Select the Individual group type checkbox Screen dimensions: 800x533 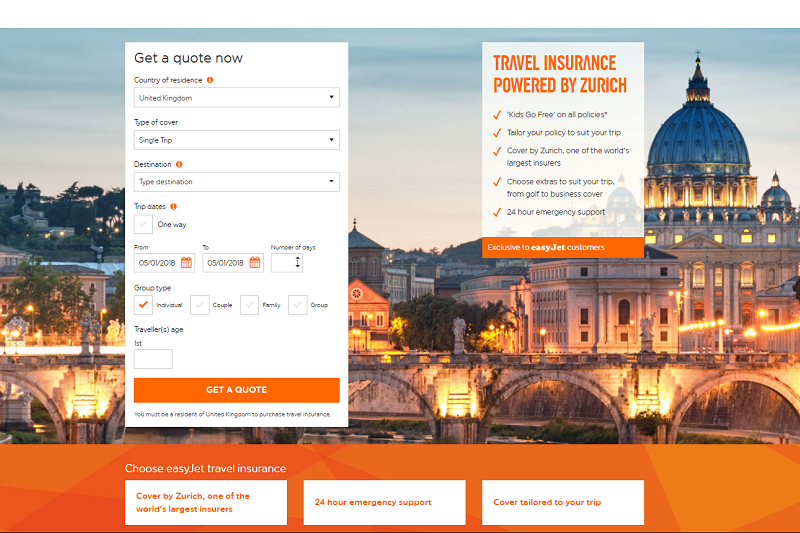click(143, 304)
